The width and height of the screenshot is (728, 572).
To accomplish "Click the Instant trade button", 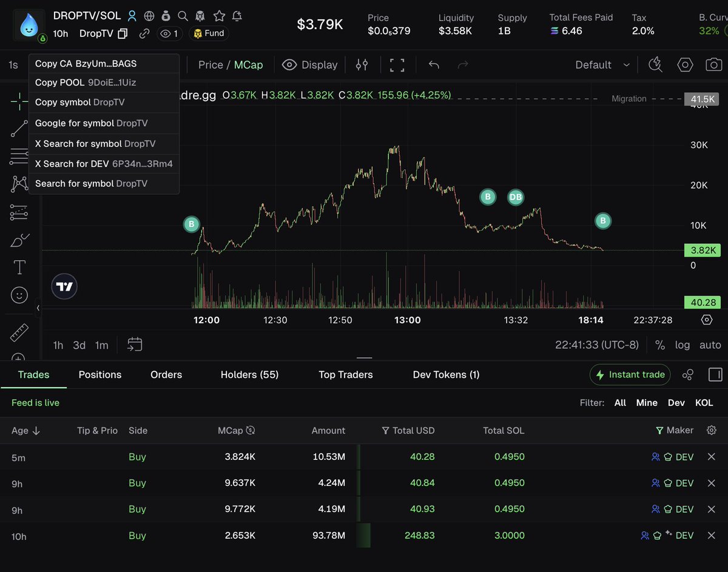I will [x=630, y=375].
